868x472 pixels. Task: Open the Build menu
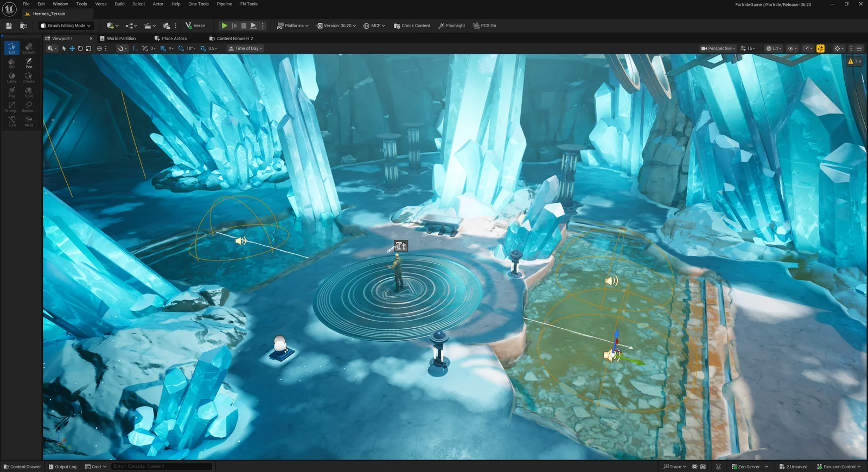tap(119, 4)
